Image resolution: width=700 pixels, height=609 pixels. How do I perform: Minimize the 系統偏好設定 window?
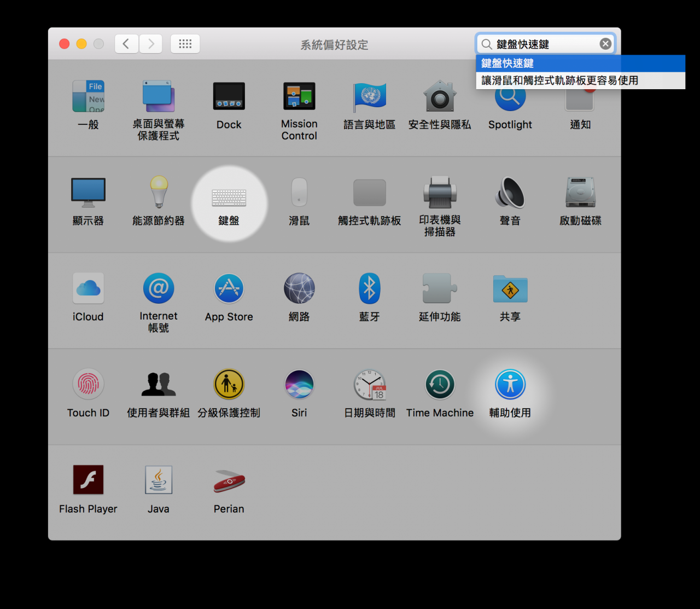(81, 44)
